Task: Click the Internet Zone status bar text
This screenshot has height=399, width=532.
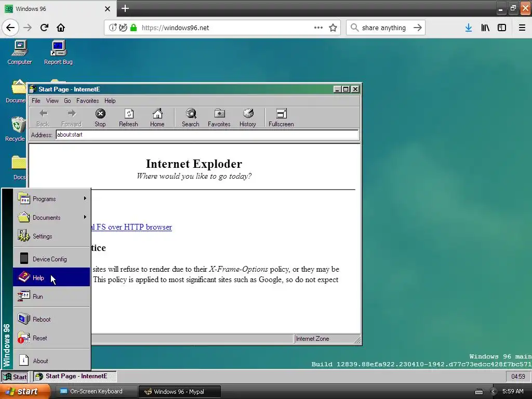Action: (x=312, y=339)
